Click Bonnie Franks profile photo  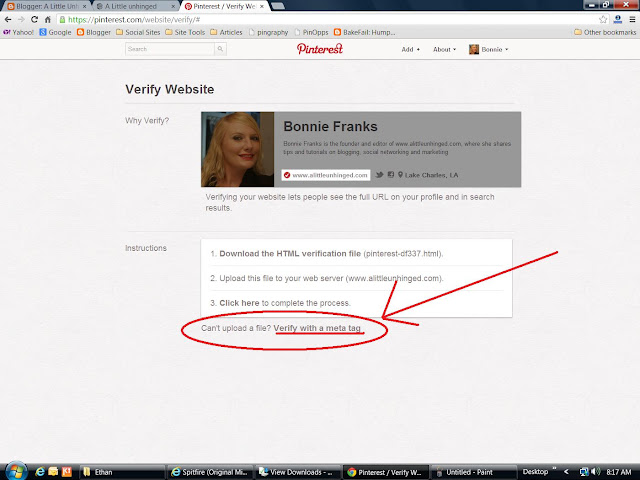[x=237, y=149]
